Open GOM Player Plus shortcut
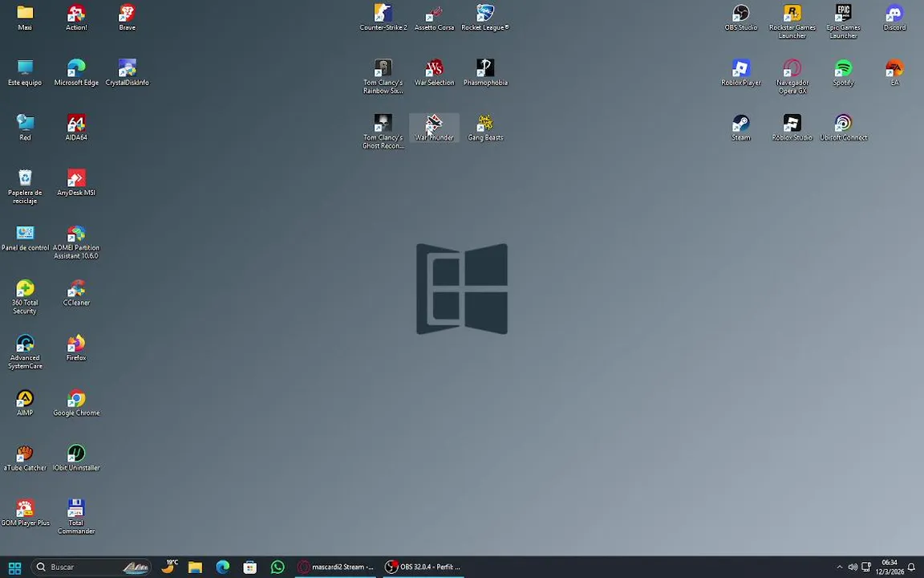The image size is (924, 578). click(25, 512)
